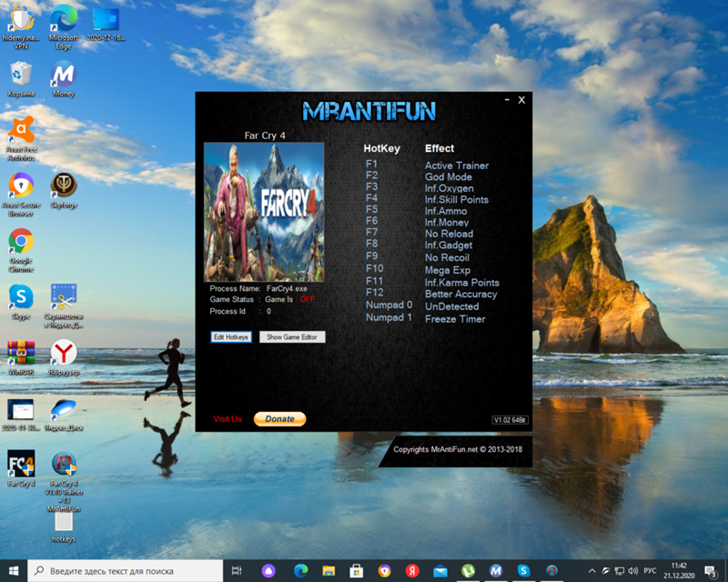Open the hotkeys text file on desktop
Screen dimensions: 728x582
[64, 527]
